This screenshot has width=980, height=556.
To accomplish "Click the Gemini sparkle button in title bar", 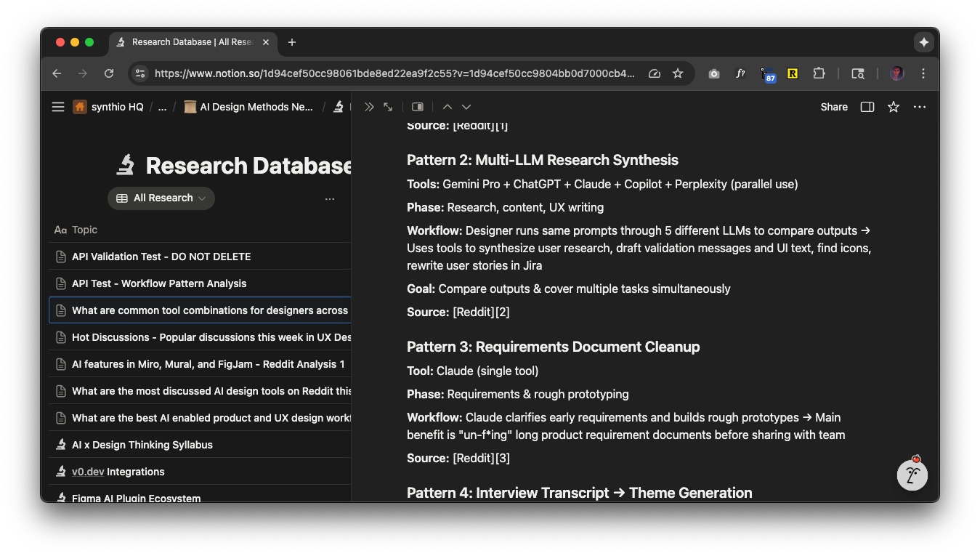I will coord(923,42).
